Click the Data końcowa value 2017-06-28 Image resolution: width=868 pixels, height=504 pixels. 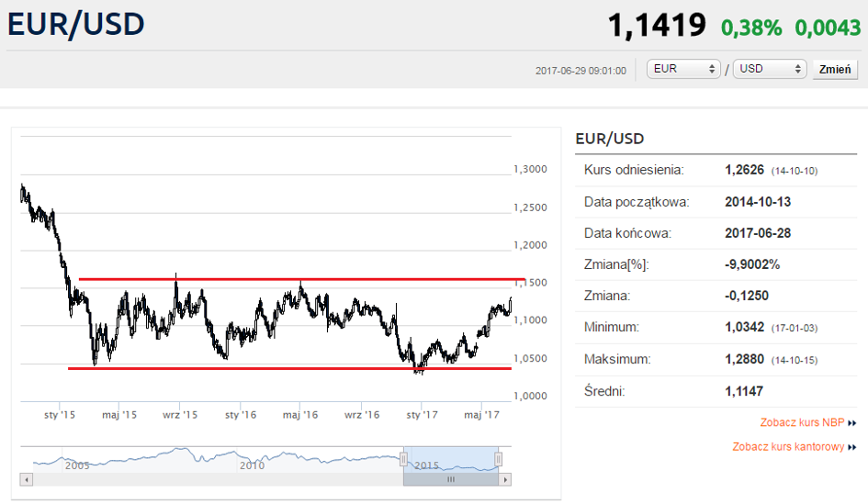[x=757, y=233]
